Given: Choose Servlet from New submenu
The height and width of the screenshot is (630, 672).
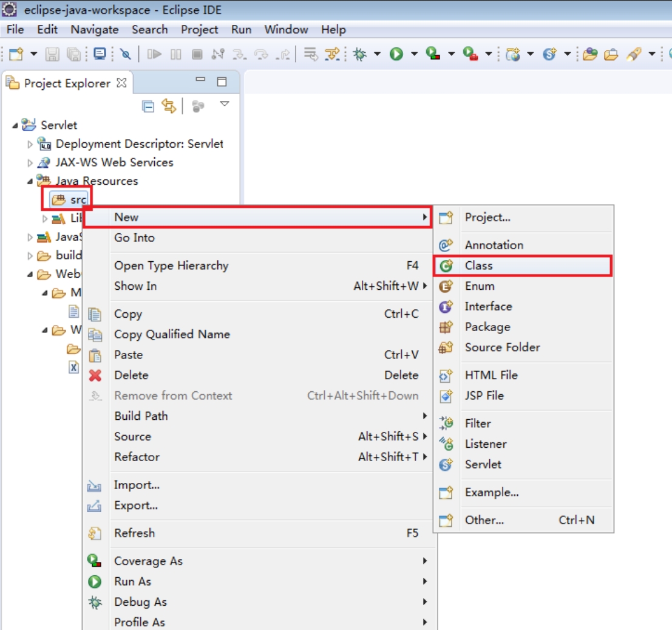Looking at the screenshot, I should pos(523,465).
